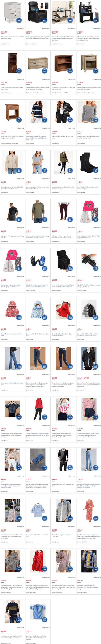Click $281.83 price of Sauder Palladia Library

coord(4,83)
